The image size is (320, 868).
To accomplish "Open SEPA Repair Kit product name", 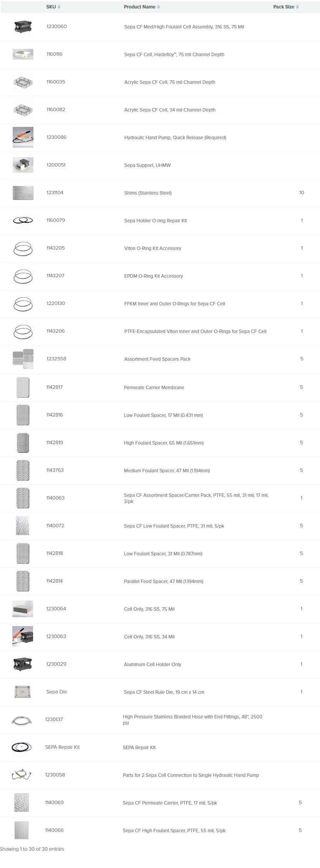I will pyautogui.click(x=139, y=748).
